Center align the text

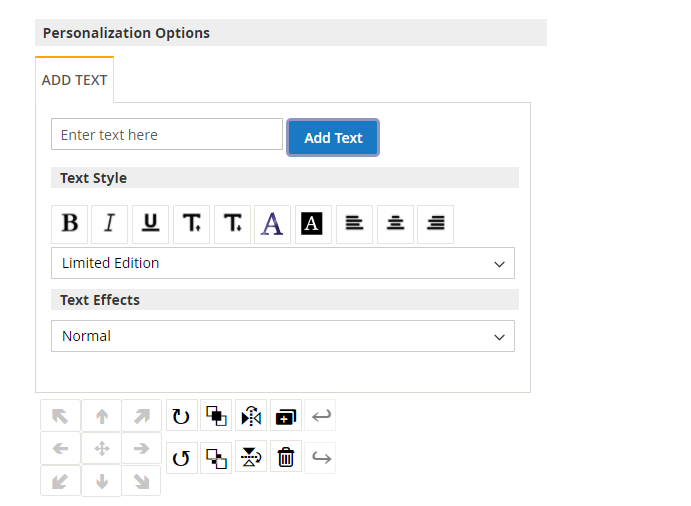coord(395,224)
